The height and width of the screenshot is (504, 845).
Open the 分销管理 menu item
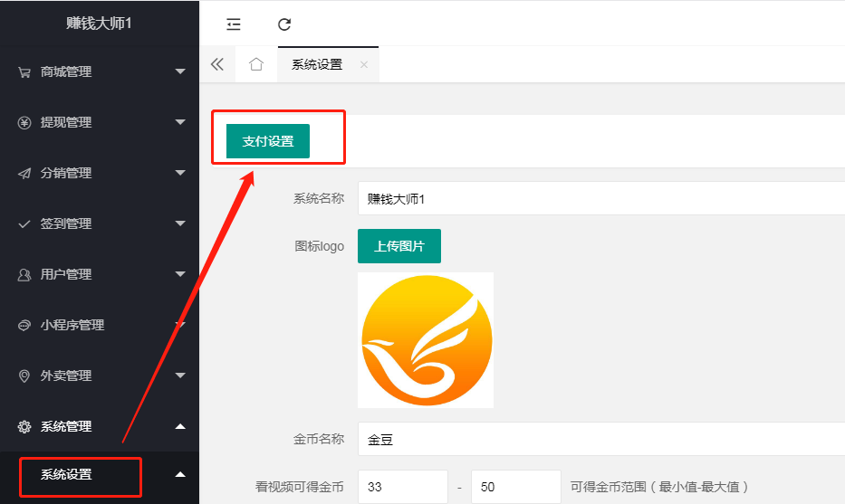pyautogui.click(x=100, y=173)
